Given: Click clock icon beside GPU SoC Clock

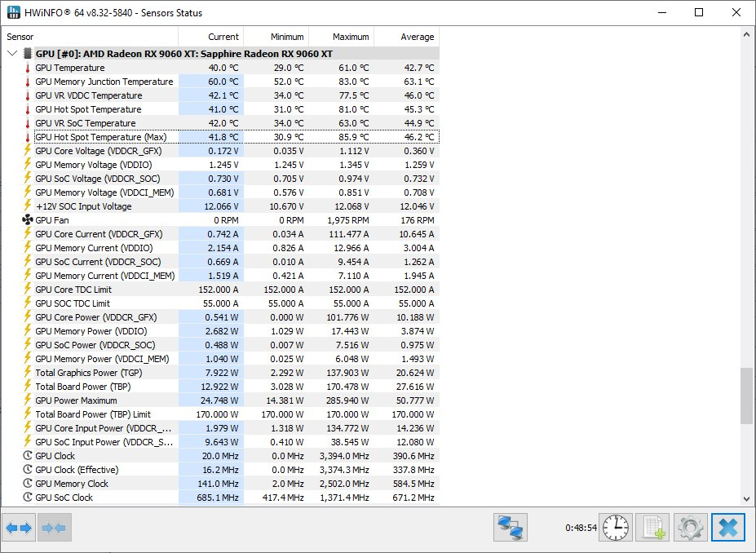Looking at the screenshot, I should pyautogui.click(x=28, y=497).
